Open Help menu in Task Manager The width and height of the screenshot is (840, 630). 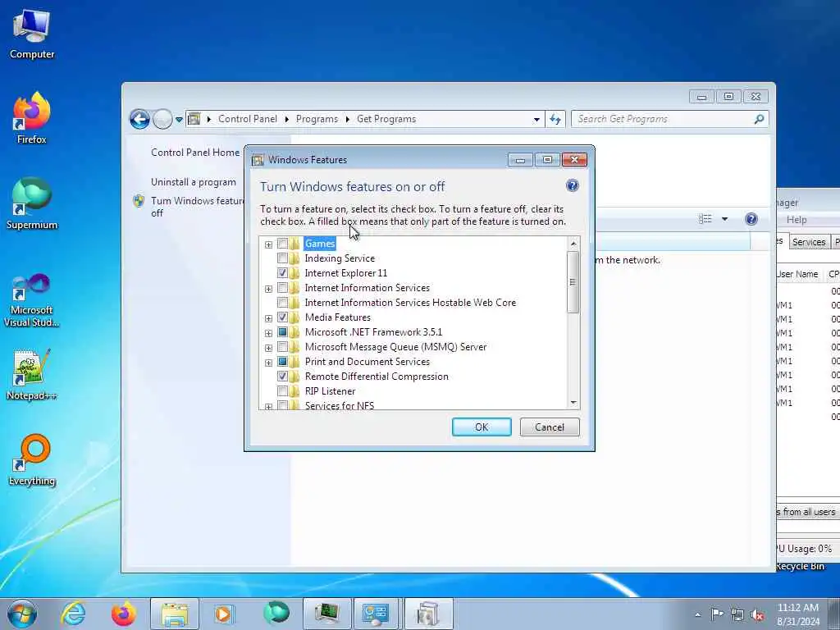click(796, 220)
